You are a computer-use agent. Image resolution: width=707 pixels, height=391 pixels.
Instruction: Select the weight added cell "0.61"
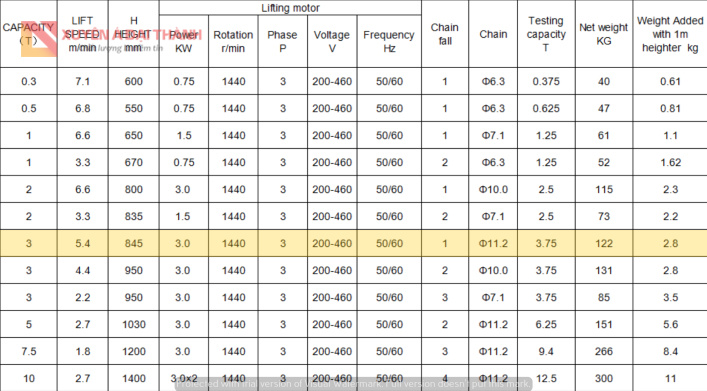(x=670, y=81)
